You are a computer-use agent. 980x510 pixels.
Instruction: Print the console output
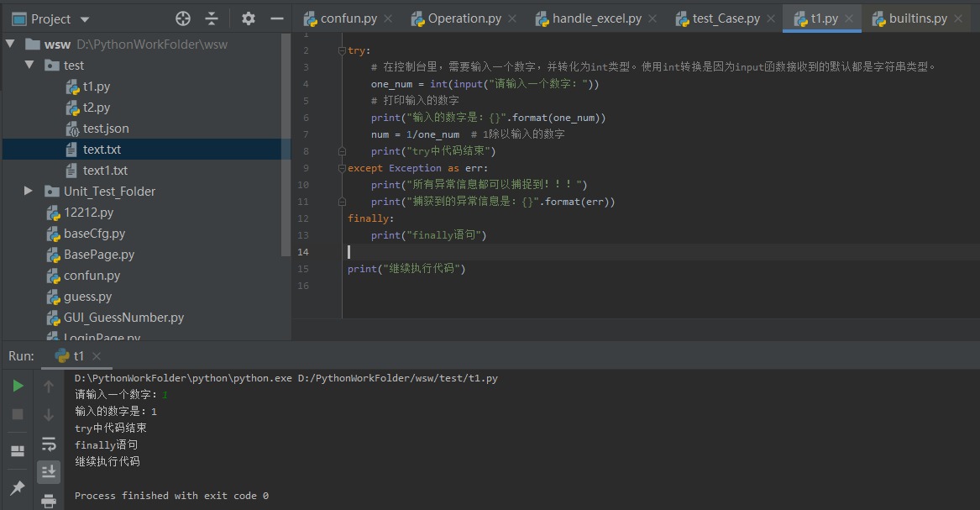[49, 500]
